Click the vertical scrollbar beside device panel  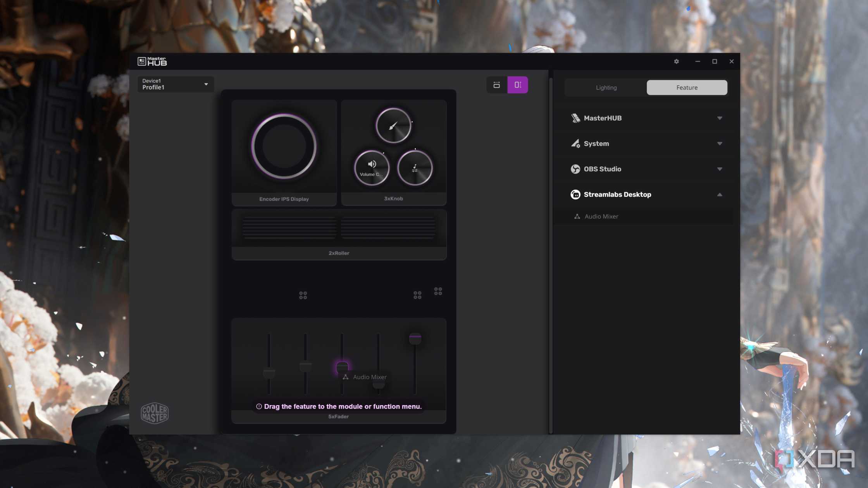coord(551,256)
